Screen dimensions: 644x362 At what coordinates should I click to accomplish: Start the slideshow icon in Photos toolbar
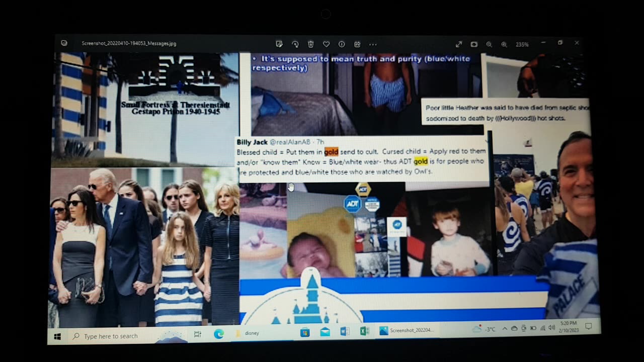pyautogui.click(x=474, y=44)
